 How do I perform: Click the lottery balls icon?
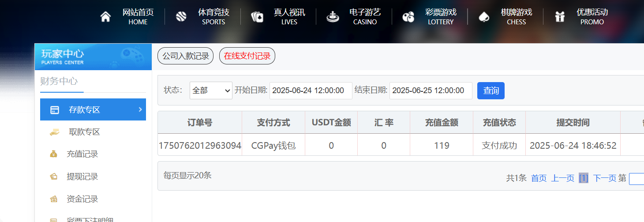tap(408, 17)
